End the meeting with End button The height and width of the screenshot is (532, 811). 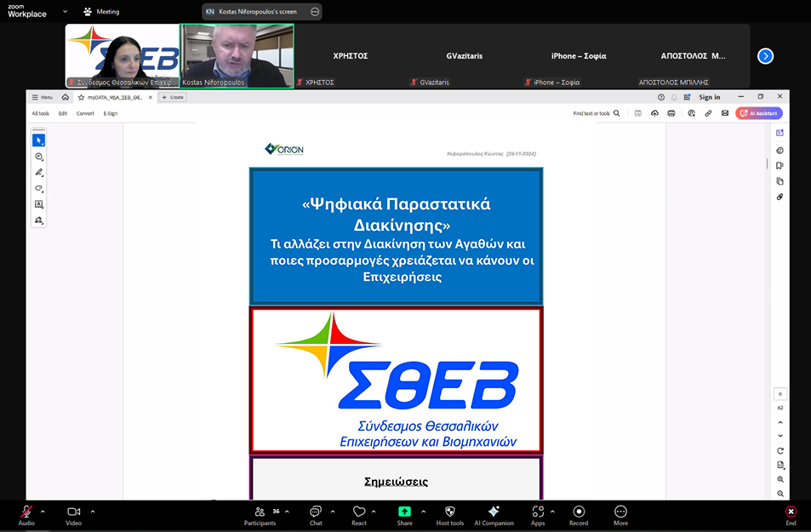point(791,513)
